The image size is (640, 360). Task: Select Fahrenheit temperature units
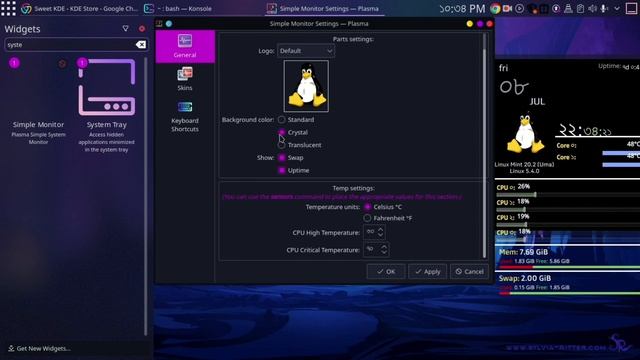[367, 218]
